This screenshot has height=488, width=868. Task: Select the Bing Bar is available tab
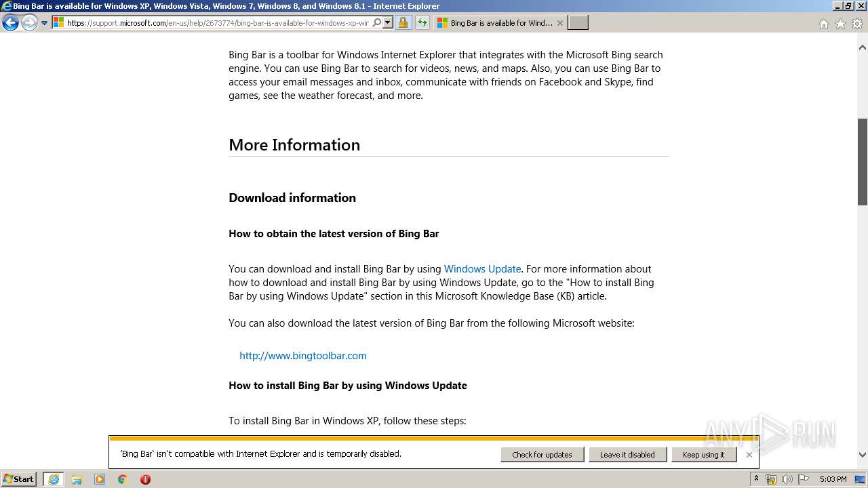point(500,23)
